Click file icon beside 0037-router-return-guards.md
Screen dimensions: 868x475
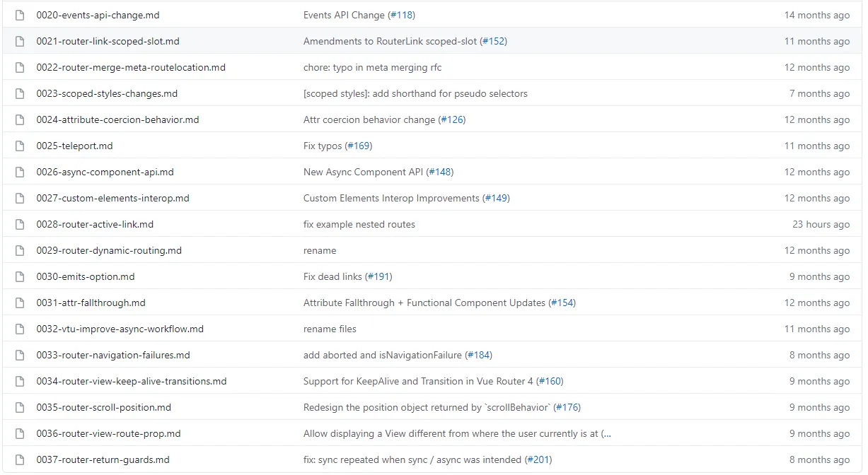(20, 459)
